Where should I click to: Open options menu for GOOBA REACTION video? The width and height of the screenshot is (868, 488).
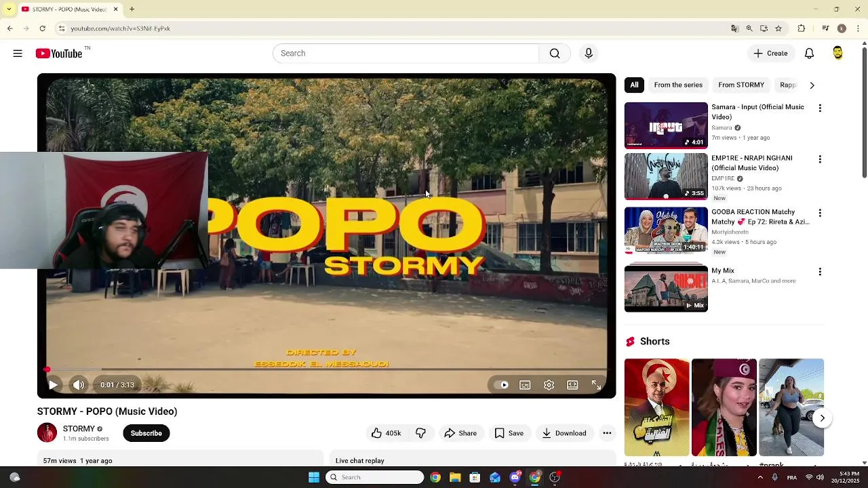[820, 213]
